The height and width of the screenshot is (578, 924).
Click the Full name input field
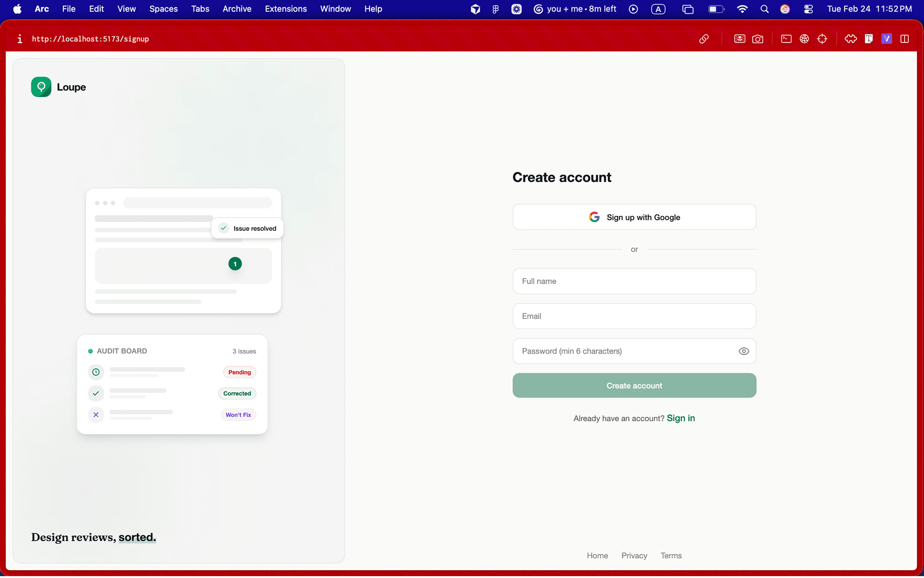click(634, 281)
